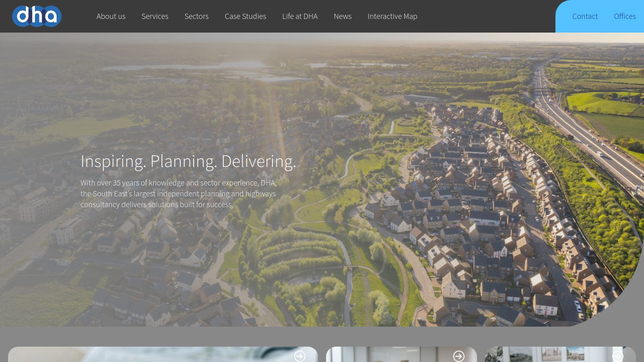Click the intro paragraph about 35 years experience

(x=178, y=193)
